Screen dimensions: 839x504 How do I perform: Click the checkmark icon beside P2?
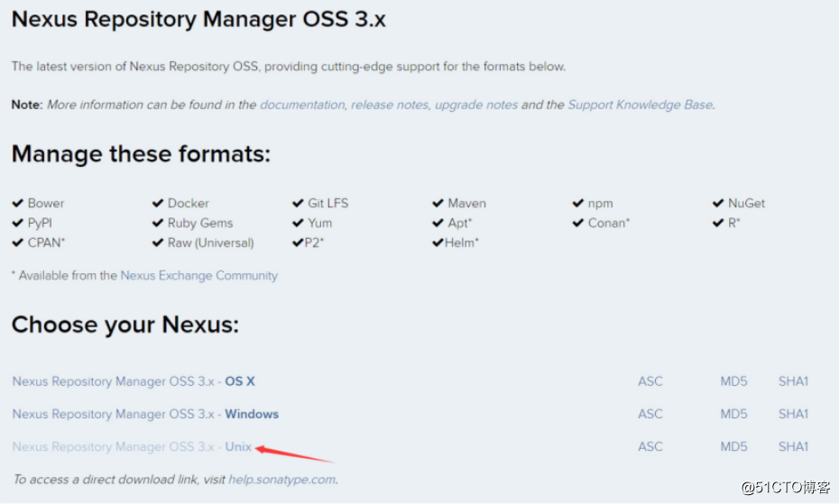click(298, 243)
